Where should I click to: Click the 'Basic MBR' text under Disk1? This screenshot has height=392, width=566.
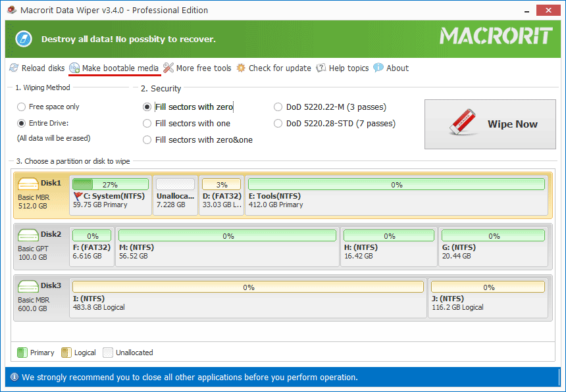34,197
